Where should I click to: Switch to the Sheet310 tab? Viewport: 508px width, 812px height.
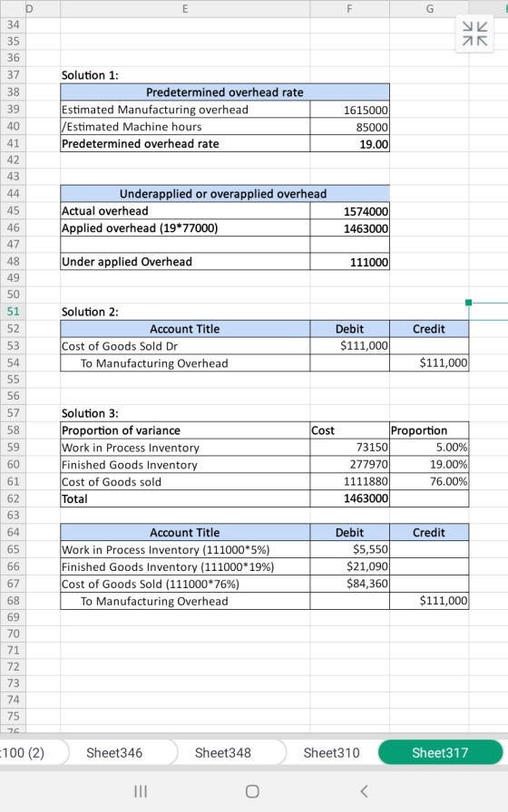[x=332, y=752]
